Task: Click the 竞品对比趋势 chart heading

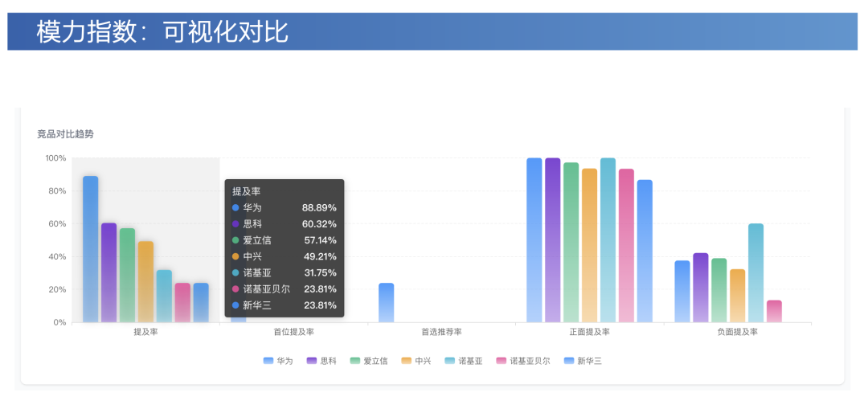Action: click(65, 134)
